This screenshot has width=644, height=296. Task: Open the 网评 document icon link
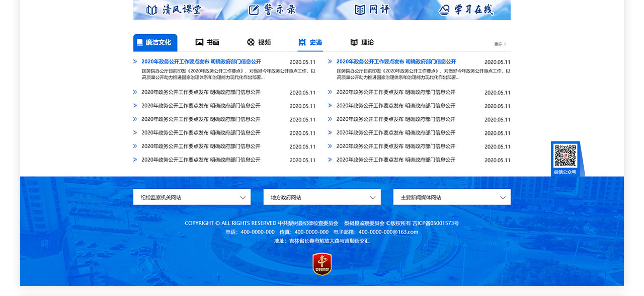(x=372, y=10)
